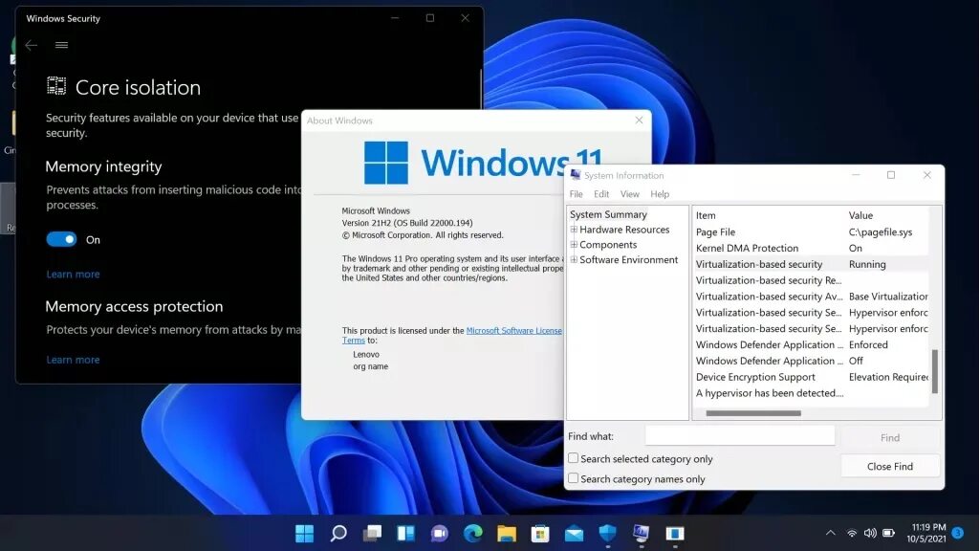Close the About Windows dialog

click(639, 121)
